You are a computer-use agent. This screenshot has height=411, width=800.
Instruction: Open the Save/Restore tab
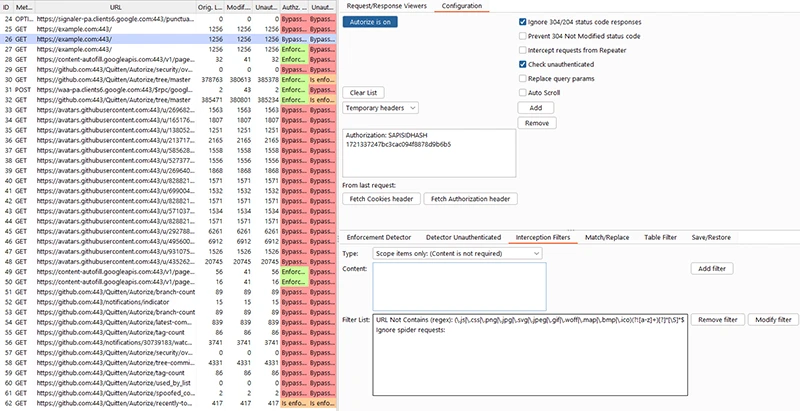coord(711,237)
